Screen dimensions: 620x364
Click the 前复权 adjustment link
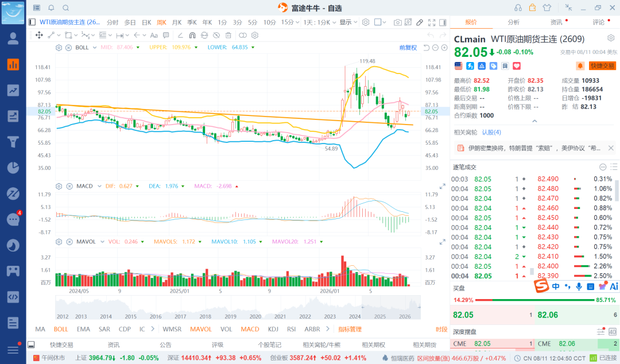click(408, 48)
